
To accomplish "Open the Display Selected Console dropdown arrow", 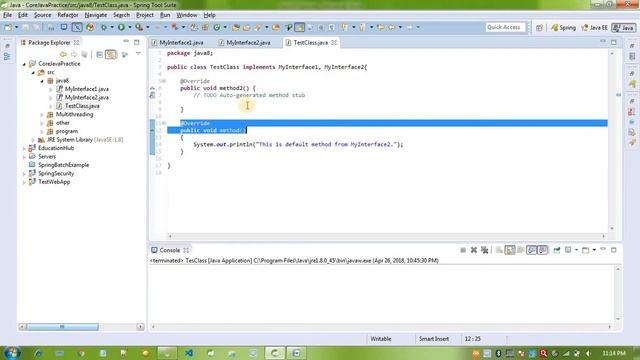I will click(576, 250).
